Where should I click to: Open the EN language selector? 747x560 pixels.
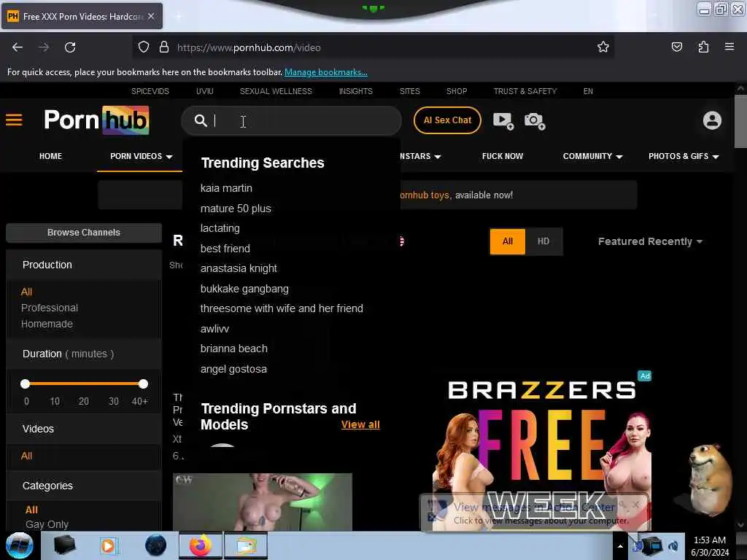(x=588, y=91)
